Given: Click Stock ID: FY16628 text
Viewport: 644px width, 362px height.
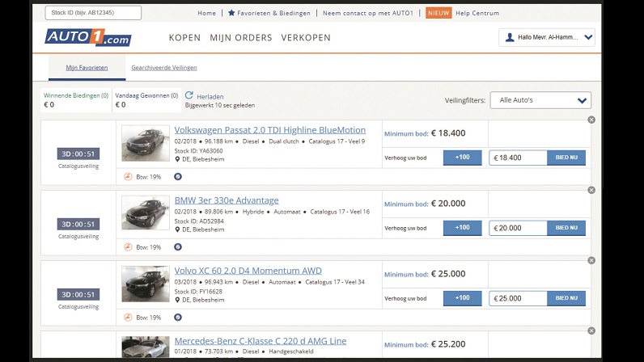Looking at the screenshot, I should click(198, 292).
